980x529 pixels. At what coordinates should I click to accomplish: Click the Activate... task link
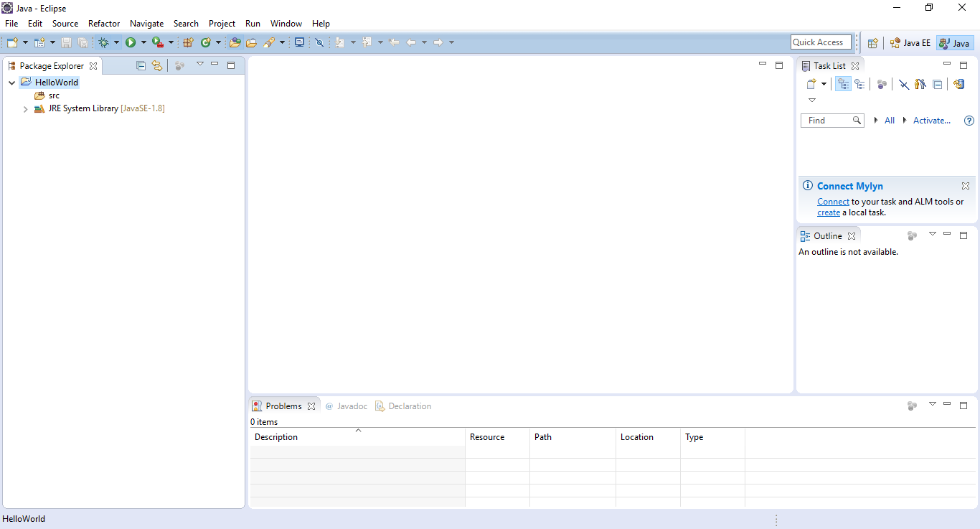coord(931,121)
